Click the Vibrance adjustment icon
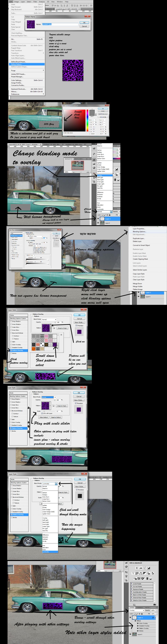167x644 pixels. point(133,573)
